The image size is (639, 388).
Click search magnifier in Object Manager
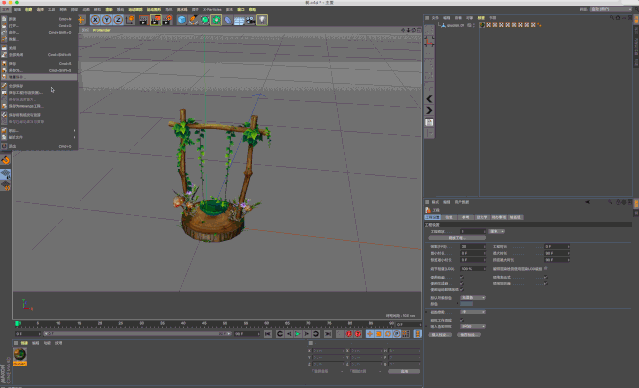[x=612, y=18]
